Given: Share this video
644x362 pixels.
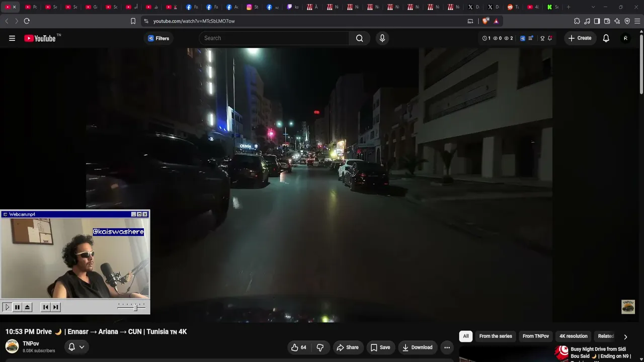Looking at the screenshot, I should tap(348, 347).
